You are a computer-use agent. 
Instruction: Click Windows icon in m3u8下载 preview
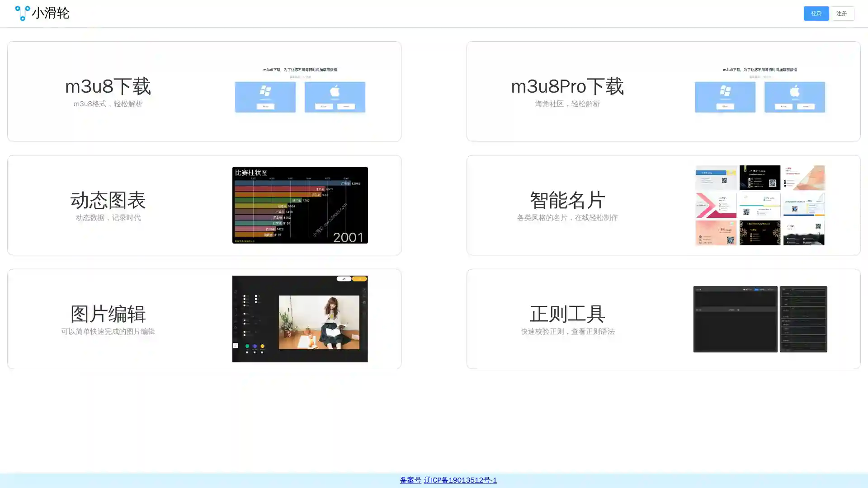pos(265,91)
